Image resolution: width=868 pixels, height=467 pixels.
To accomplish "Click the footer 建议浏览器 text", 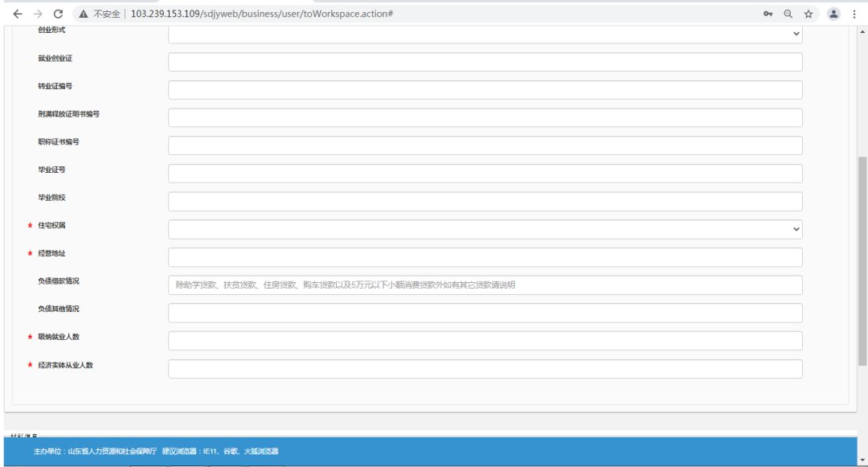I will (x=220, y=452).
